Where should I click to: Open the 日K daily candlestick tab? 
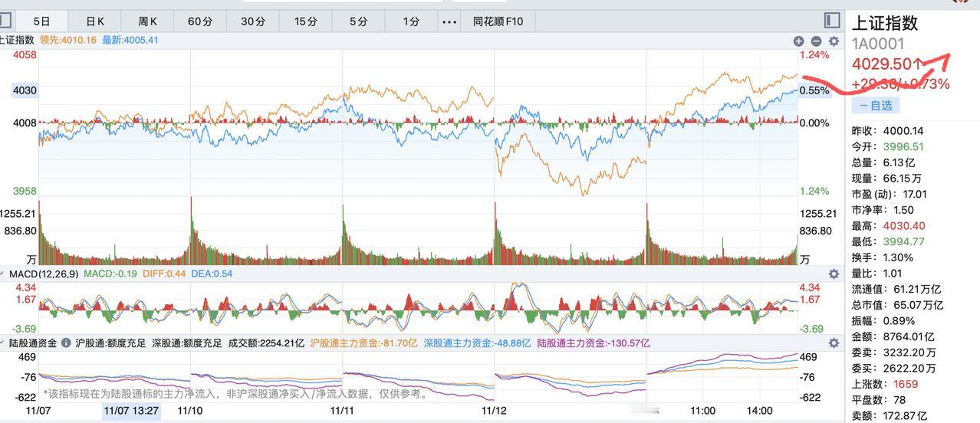pos(95,21)
